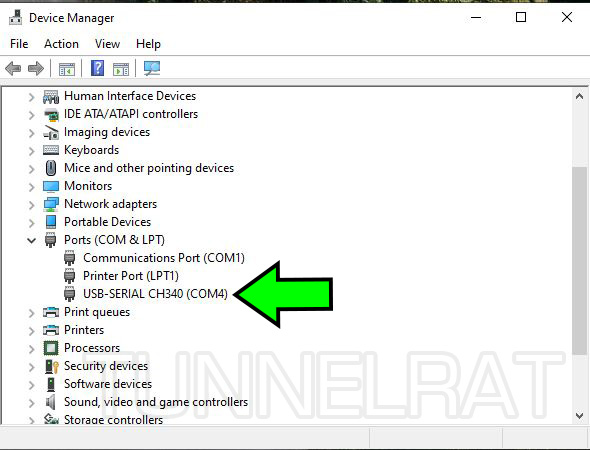Click the Action Pane toolbar icon
Image resolution: width=590 pixels, height=450 pixels.
(x=121, y=69)
